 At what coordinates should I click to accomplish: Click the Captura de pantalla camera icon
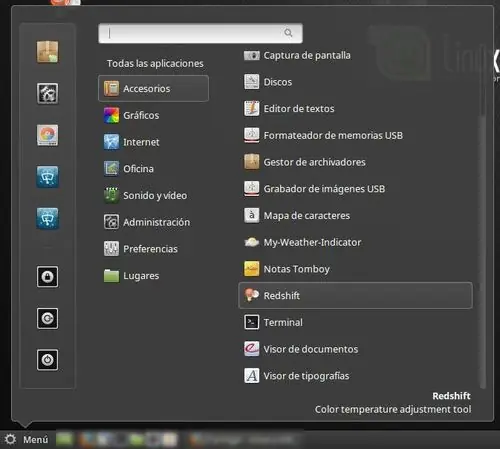(x=252, y=55)
